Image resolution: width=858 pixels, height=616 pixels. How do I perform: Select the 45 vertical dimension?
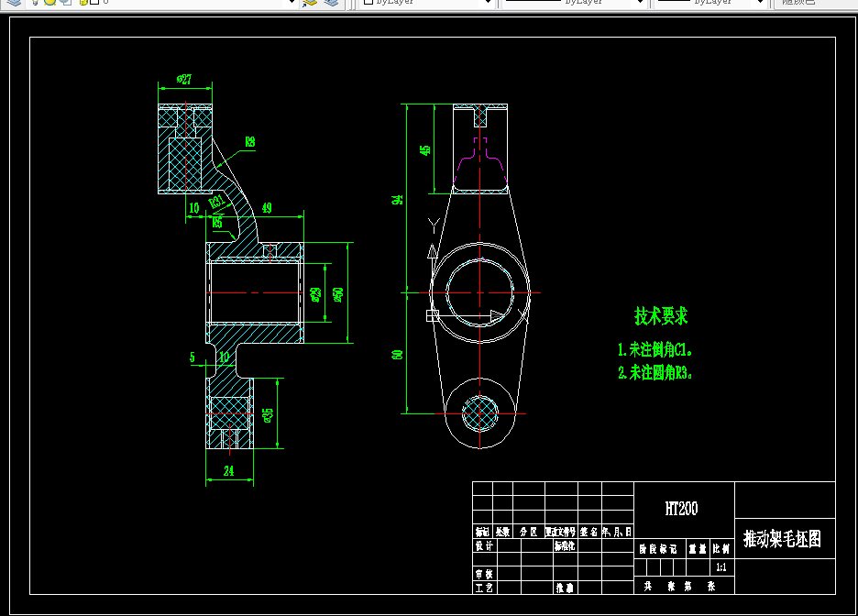click(x=424, y=150)
